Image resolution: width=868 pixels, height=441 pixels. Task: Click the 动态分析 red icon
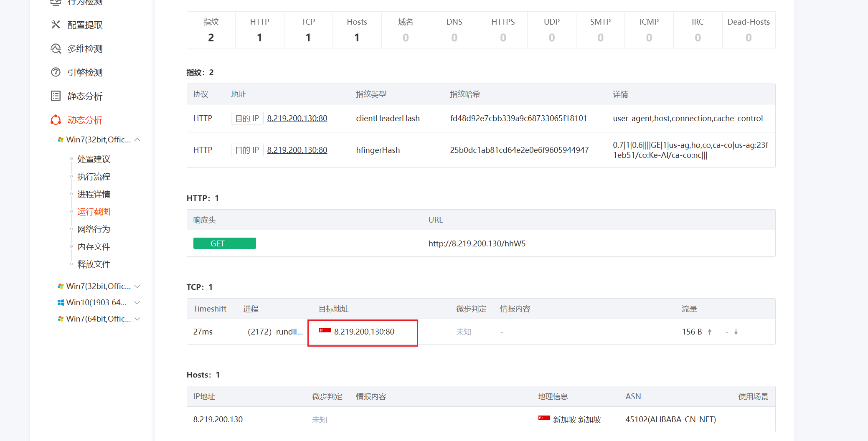coord(56,120)
